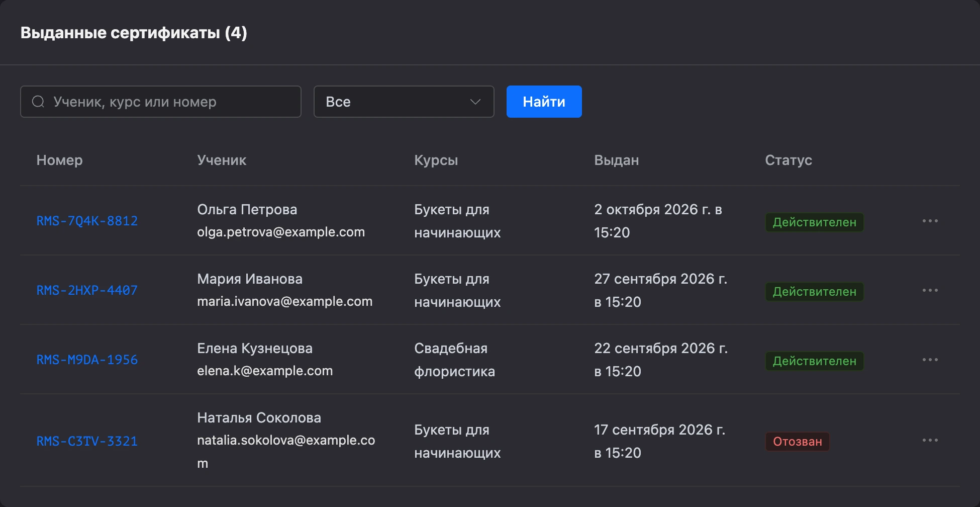Click the Курсы column header
This screenshot has height=507, width=980.
pos(436,160)
